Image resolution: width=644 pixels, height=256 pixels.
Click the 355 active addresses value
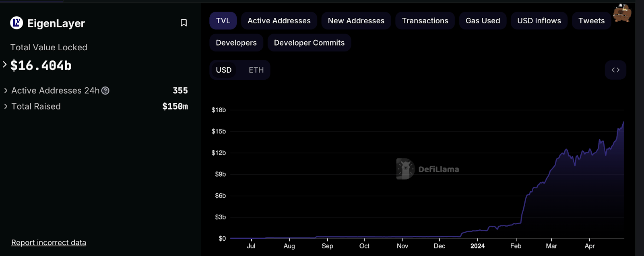tap(180, 91)
